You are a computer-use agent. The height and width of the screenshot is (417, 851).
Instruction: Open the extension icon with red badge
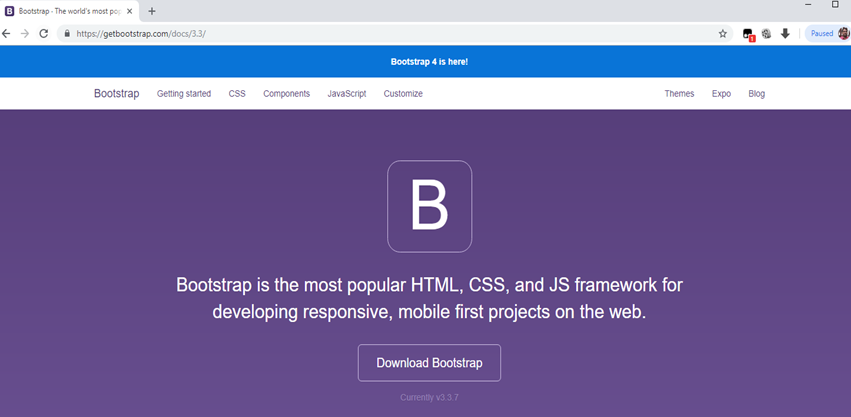click(748, 34)
